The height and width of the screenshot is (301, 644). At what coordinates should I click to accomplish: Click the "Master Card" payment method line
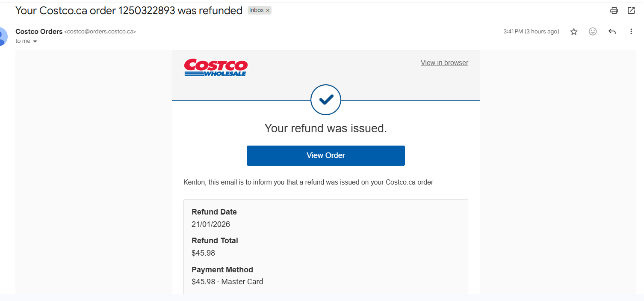(227, 282)
